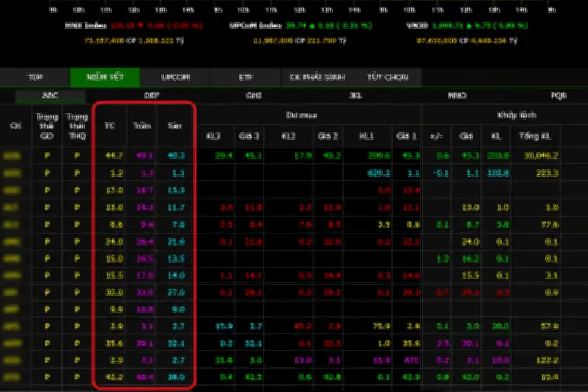588x392 pixels.
Task: Click Trần value 49.1
Action: tap(145, 156)
